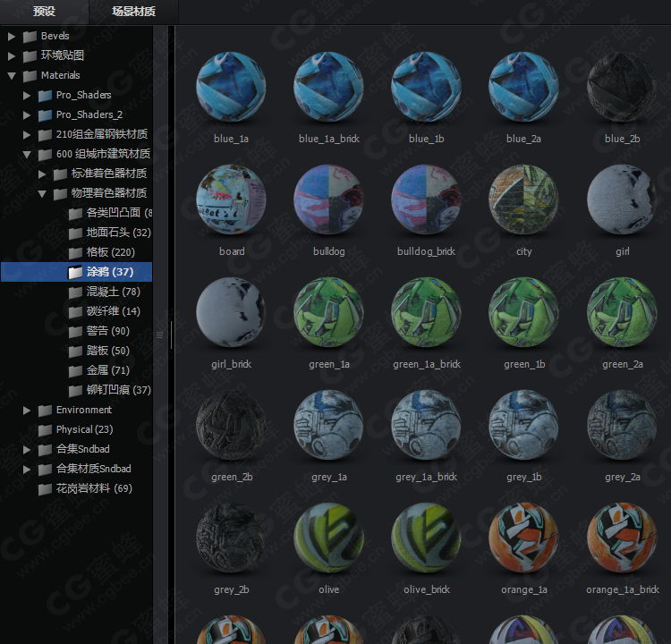Viewport: 671px width, 644px height.
Task: Switch to the 预设 tab
Action: (44, 12)
